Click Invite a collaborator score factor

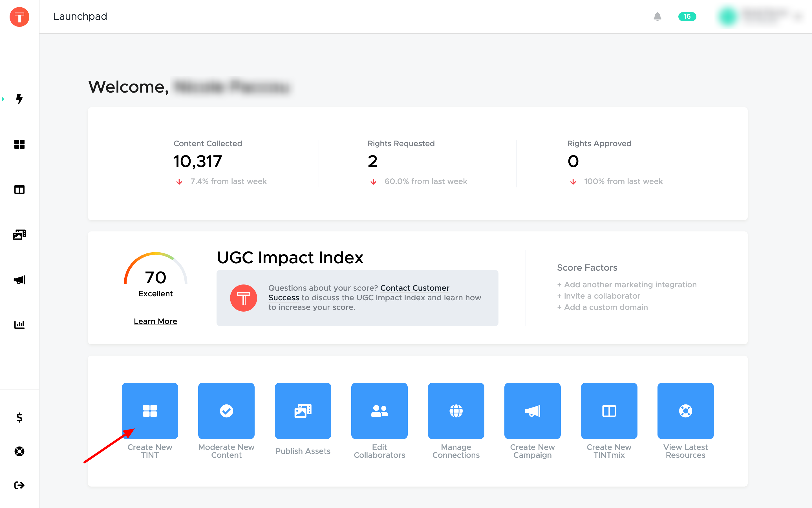pos(599,296)
